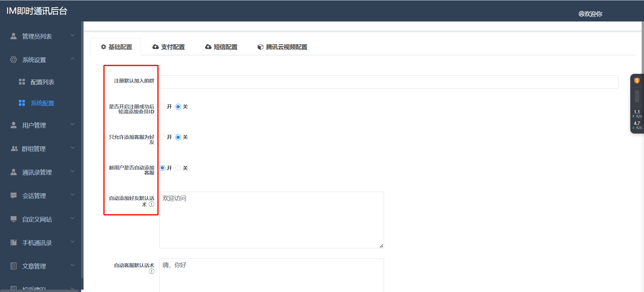This screenshot has height=292, width=644.
Task: Expand the 用户管理 menu chevron
Action: coord(72,125)
